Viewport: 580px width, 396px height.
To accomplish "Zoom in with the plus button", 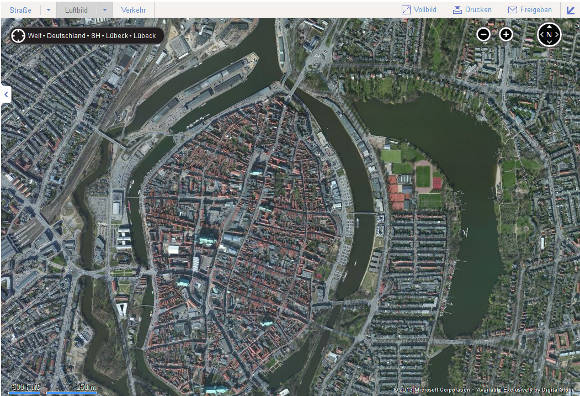I will tap(506, 35).
